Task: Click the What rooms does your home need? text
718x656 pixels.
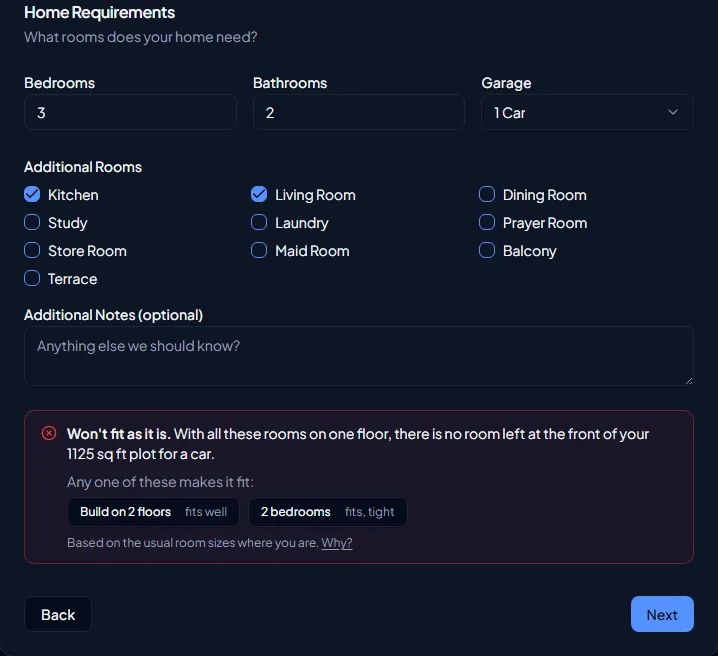Action: pyautogui.click(x=141, y=37)
